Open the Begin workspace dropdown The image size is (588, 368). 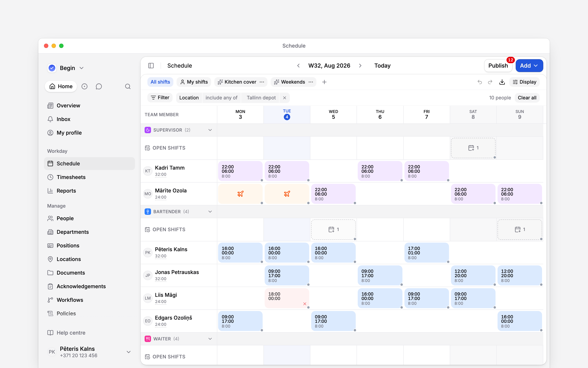(66, 68)
